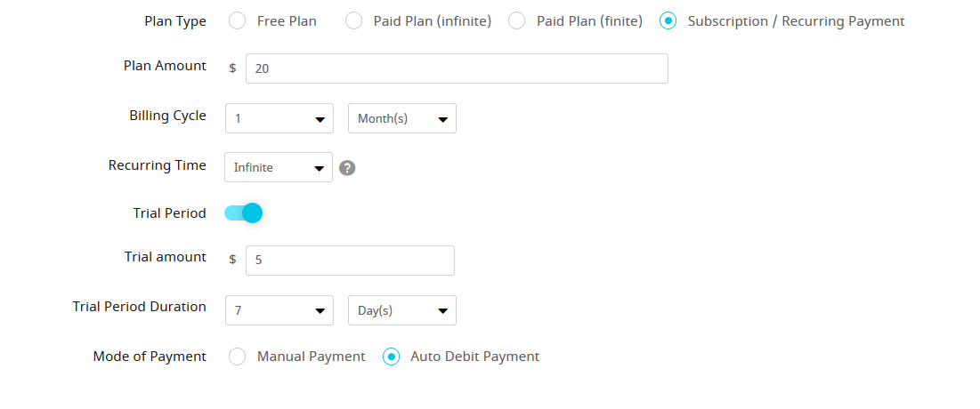Click the Manual Payment text label
Viewport: 980px width, 409px height.
point(312,357)
